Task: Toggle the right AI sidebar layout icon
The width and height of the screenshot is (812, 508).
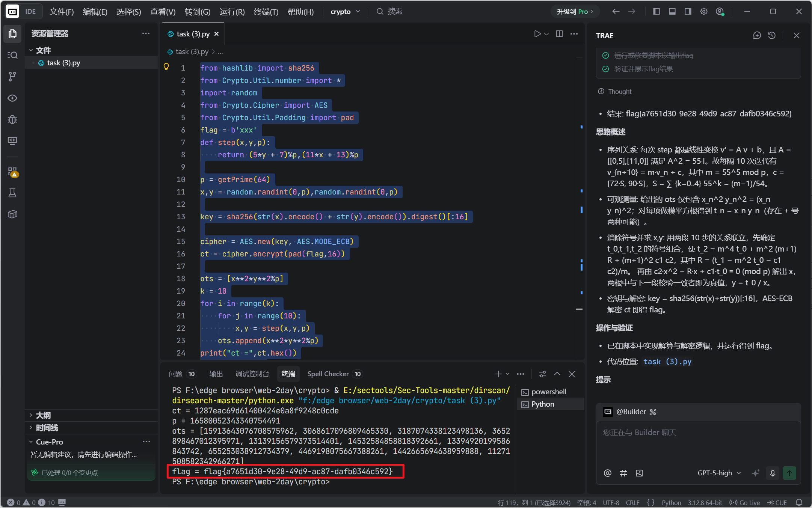Action: pyautogui.click(x=688, y=12)
